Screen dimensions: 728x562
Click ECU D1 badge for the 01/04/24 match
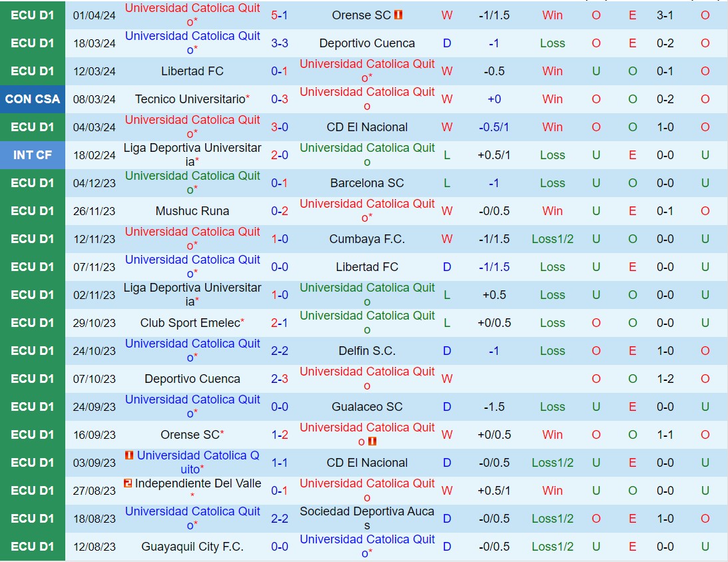[33, 15]
